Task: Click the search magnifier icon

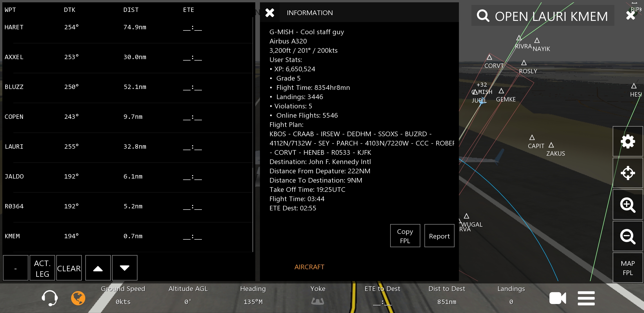Action: [x=483, y=16]
